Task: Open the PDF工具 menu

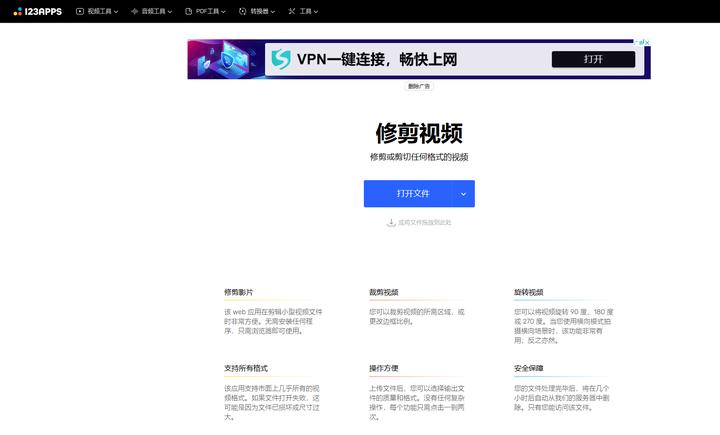Action: [205, 11]
